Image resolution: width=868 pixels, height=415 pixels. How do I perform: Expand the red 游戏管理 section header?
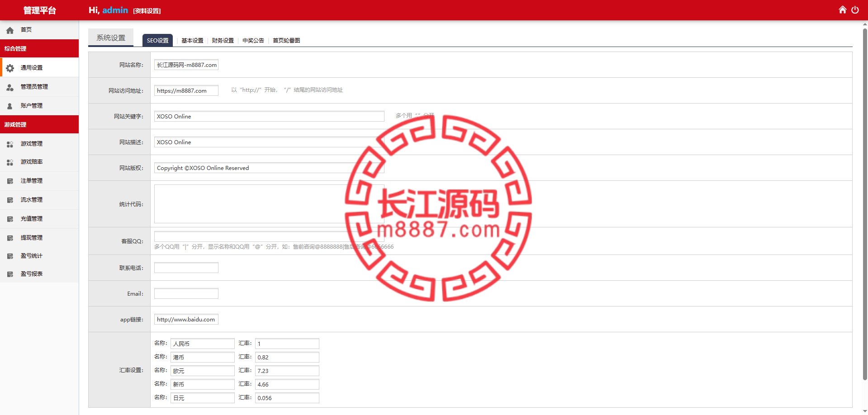pos(39,124)
